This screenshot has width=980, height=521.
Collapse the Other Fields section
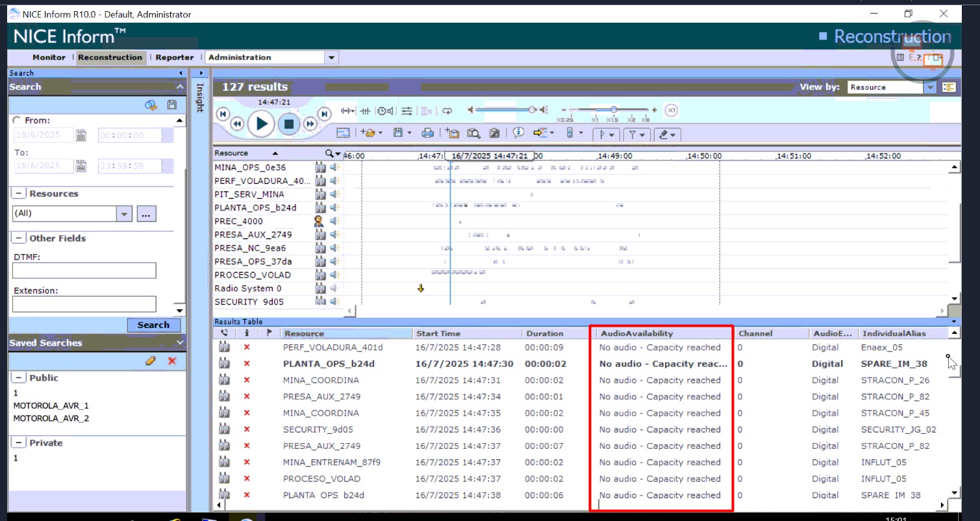click(x=19, y=238)
